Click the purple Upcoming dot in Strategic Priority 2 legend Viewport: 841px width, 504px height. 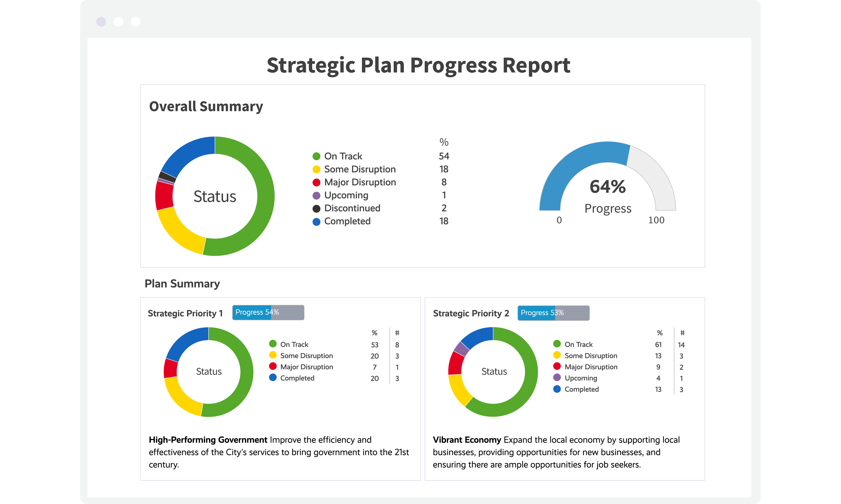click(557, 378)
